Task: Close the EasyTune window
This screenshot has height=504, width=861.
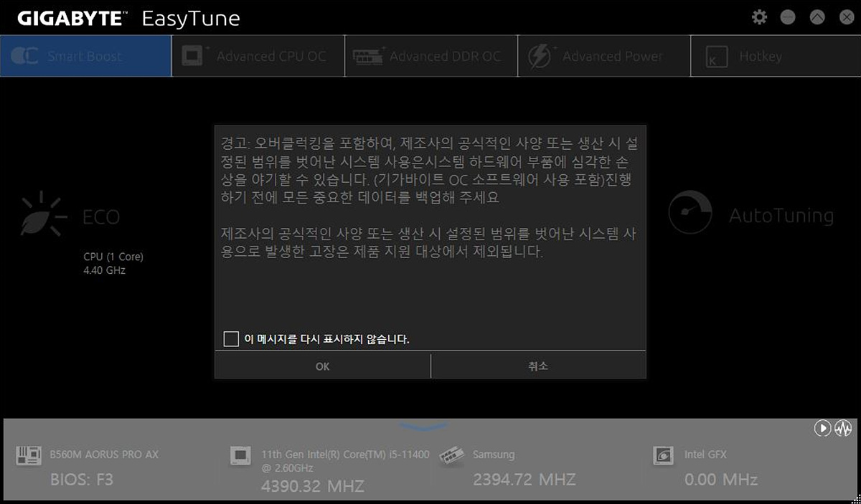Action: [x=847, y=17]
